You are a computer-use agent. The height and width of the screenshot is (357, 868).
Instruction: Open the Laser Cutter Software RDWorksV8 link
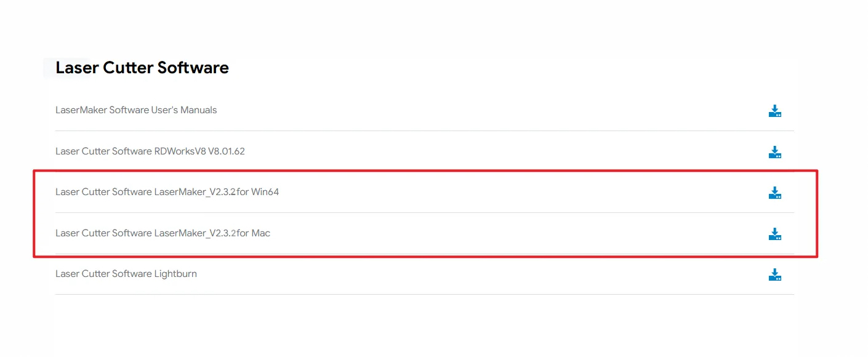tap(150, 151)
